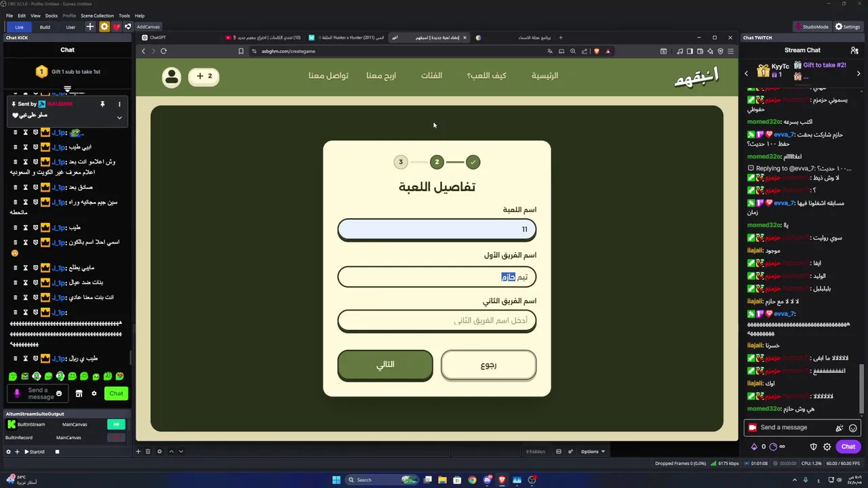The width and height of the screenshot is (868, 488).
Task: Click the pin icon on pinned Kick message
Action: click(x=102, y=104)
